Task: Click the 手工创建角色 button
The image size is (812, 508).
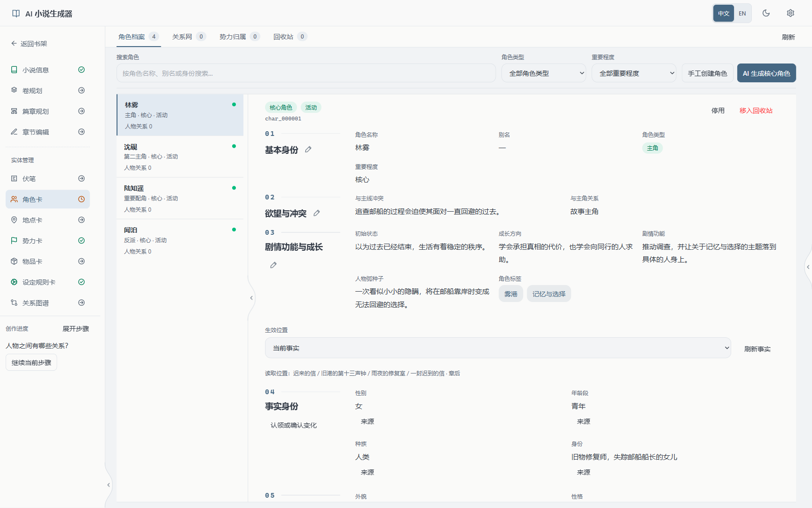Action: click(707, 73)
